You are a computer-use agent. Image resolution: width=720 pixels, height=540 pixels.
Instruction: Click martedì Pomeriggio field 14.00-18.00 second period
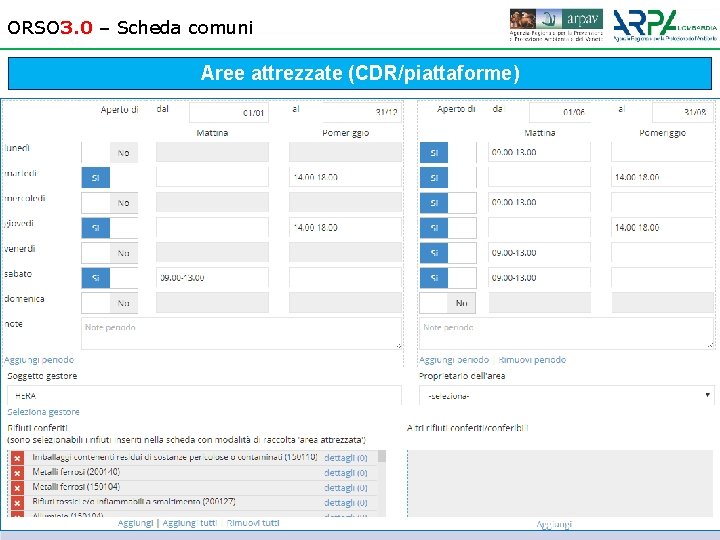point(662,178)
